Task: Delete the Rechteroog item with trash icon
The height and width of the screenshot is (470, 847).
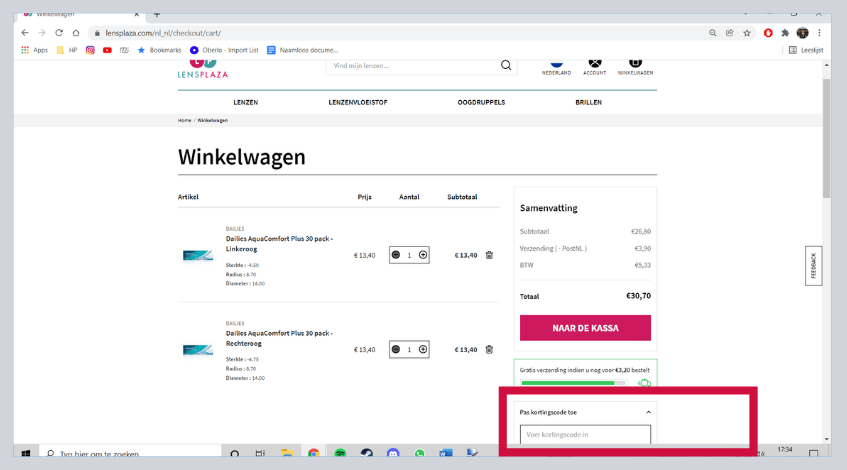Action: (x=489, y=350)
